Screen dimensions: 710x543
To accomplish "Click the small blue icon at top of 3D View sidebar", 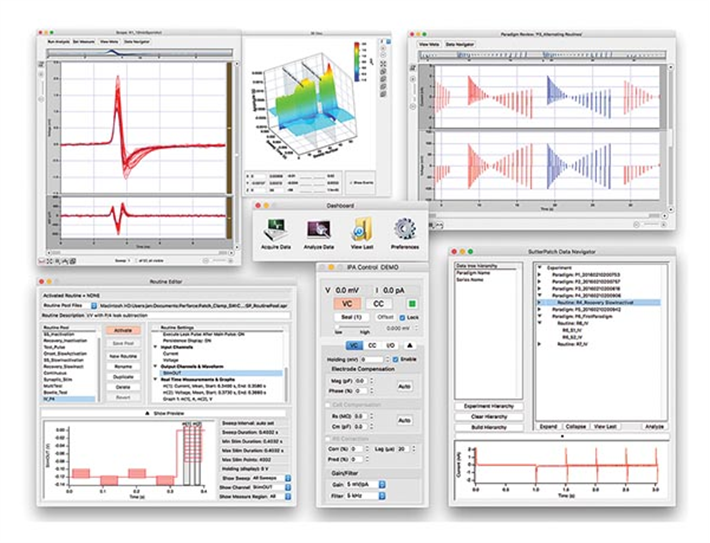I will pos(388,42).
